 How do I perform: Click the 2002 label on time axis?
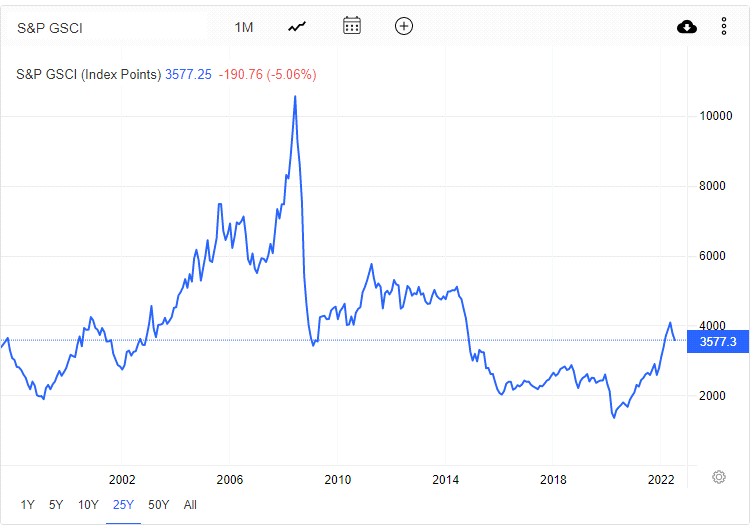tap(122, 478)
